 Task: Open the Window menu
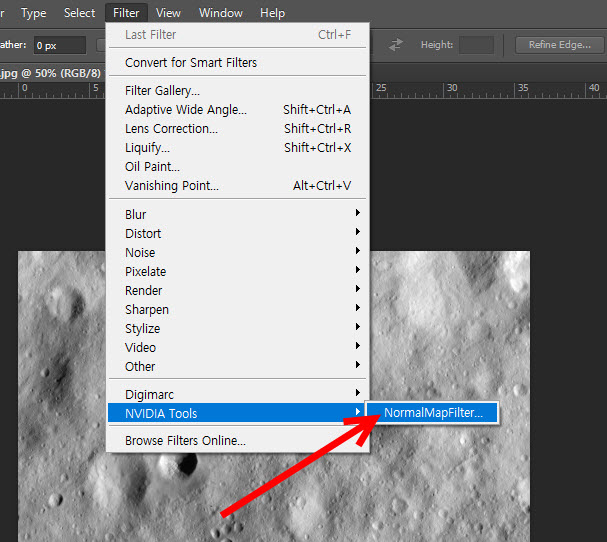[x=221, y=13]
